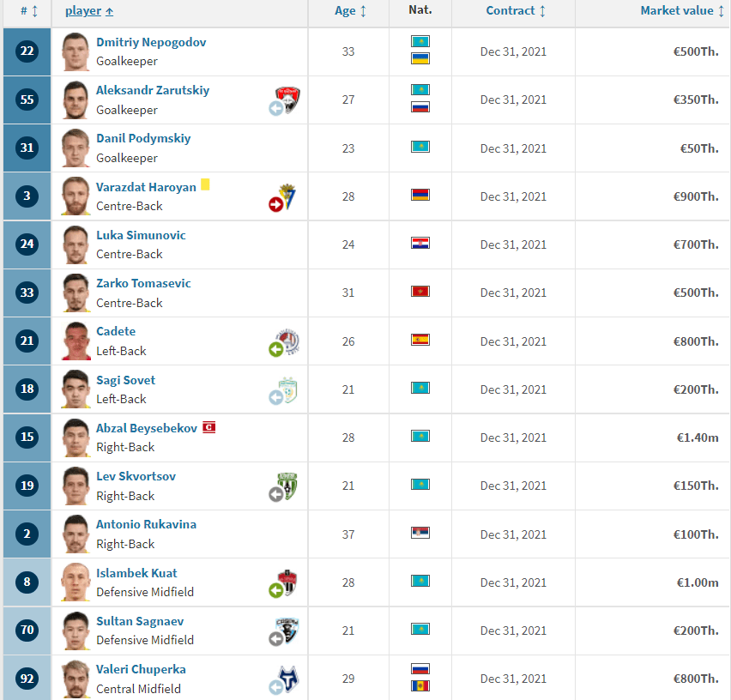Sort the table by Age column

[x=350, y=10]
